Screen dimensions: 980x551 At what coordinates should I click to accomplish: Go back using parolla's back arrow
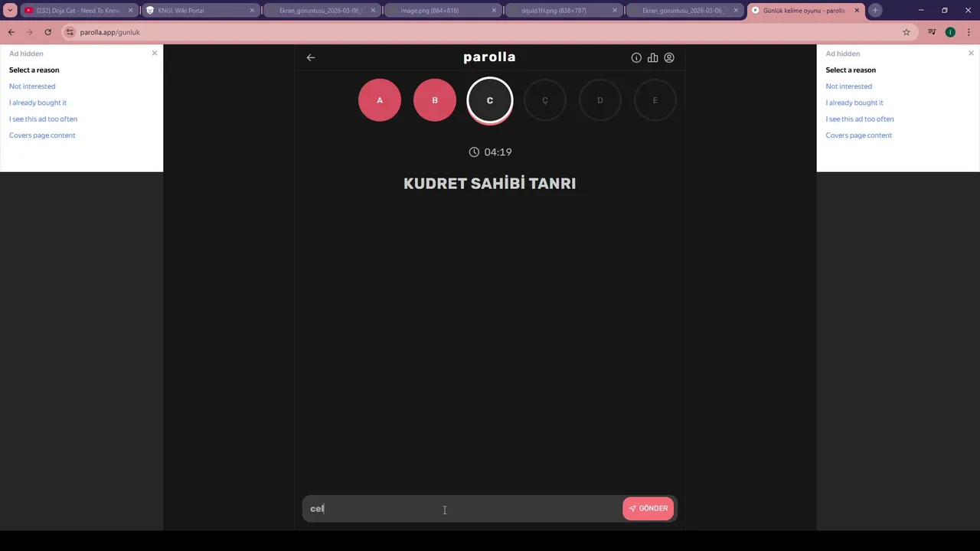pos(311,57)
